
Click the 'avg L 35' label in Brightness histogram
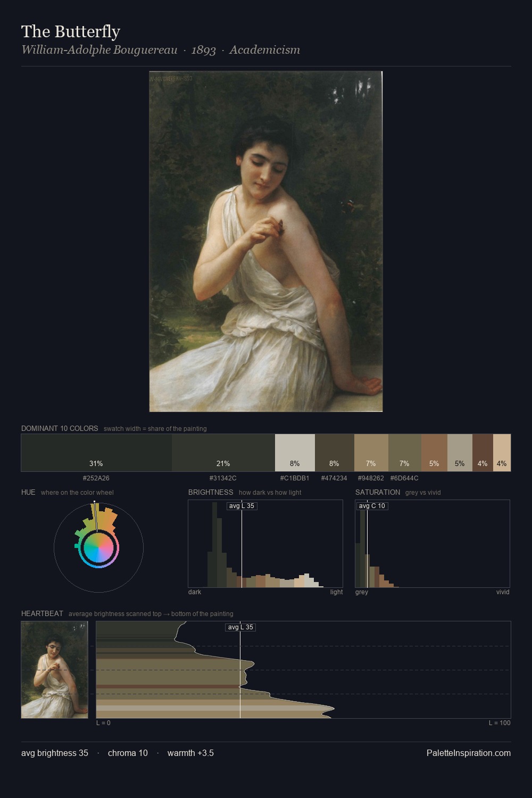coord(242,506)
